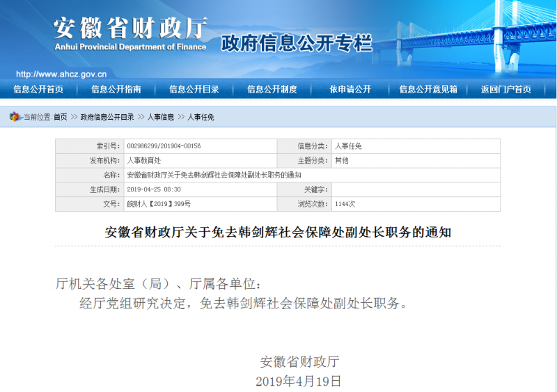Open the 人事信息 breadcrumb link
The height and width of the screenshot is (392, 557).
click(161, 117)
